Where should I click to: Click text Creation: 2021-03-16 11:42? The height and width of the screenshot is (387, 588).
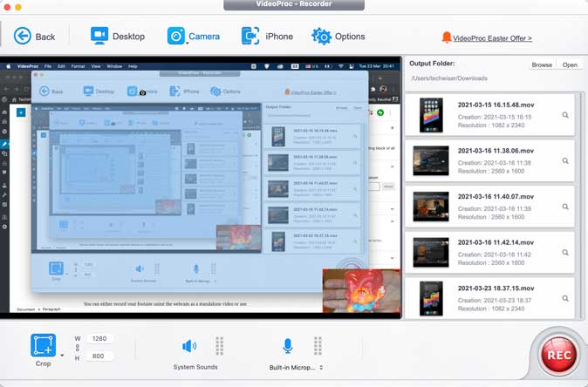tap(495, 255)
